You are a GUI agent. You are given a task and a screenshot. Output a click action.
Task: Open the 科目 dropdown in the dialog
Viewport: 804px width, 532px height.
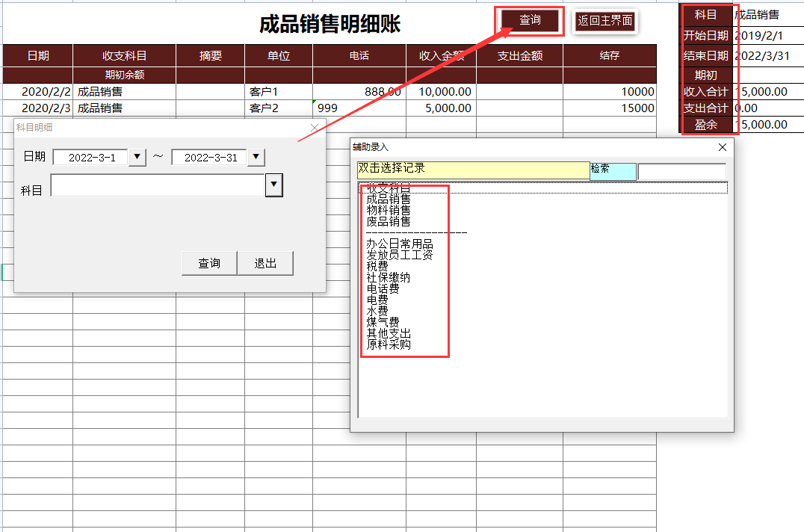(x=273, y=185)
